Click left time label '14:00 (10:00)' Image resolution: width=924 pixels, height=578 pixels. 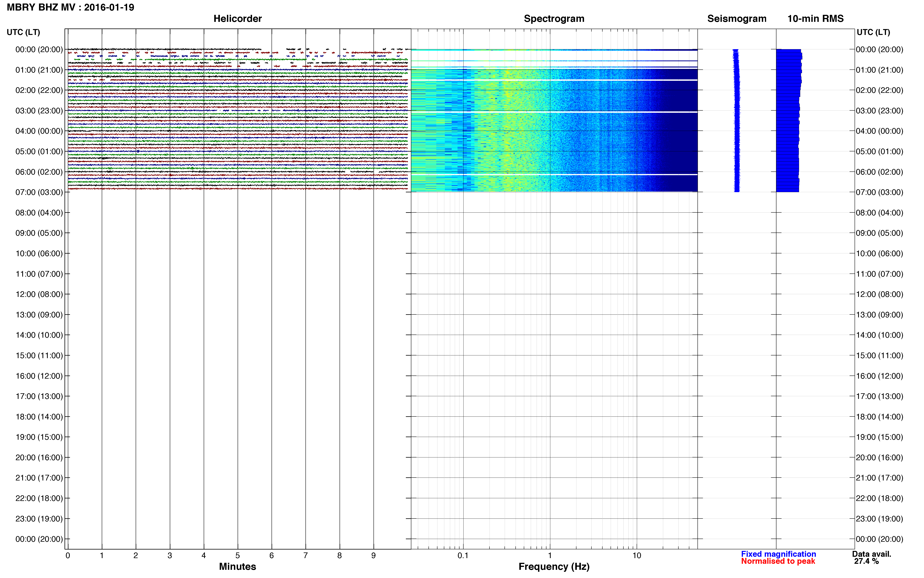tap(39, 335)
